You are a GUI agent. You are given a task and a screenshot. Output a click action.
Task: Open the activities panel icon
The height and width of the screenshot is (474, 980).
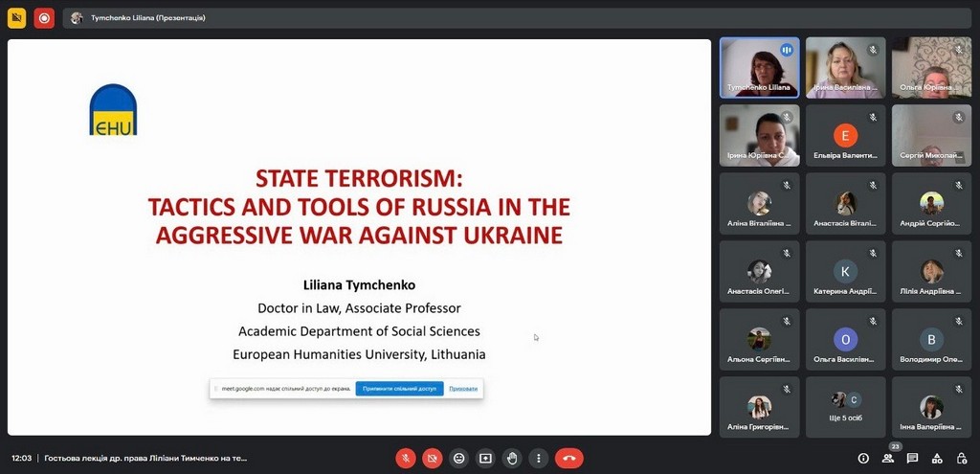click(x=937, y=459)
